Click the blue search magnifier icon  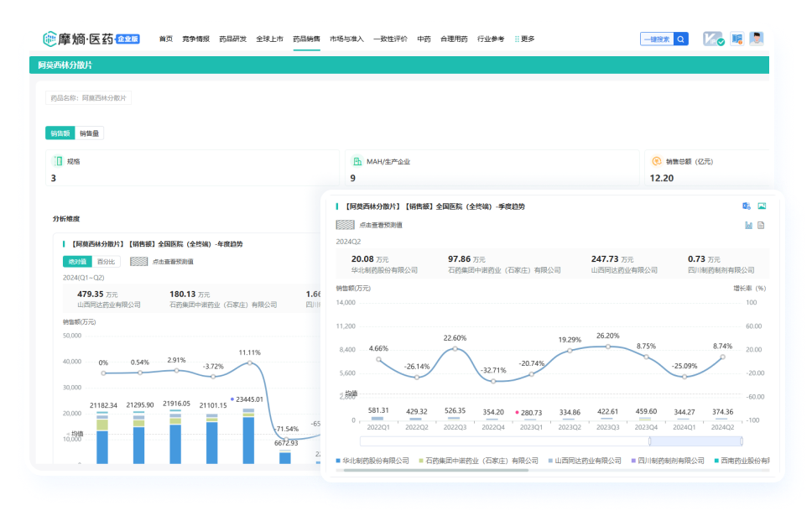[x=681, y=39]
